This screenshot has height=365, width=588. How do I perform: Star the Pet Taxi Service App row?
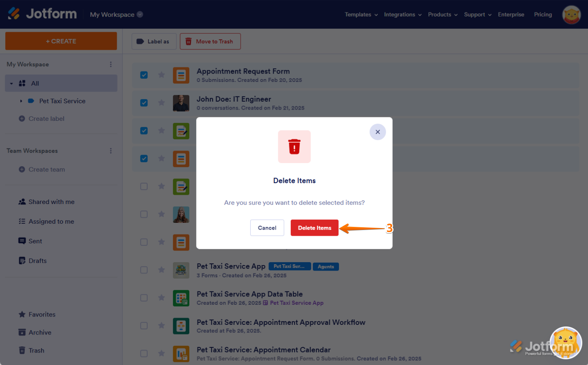[161, 270]
